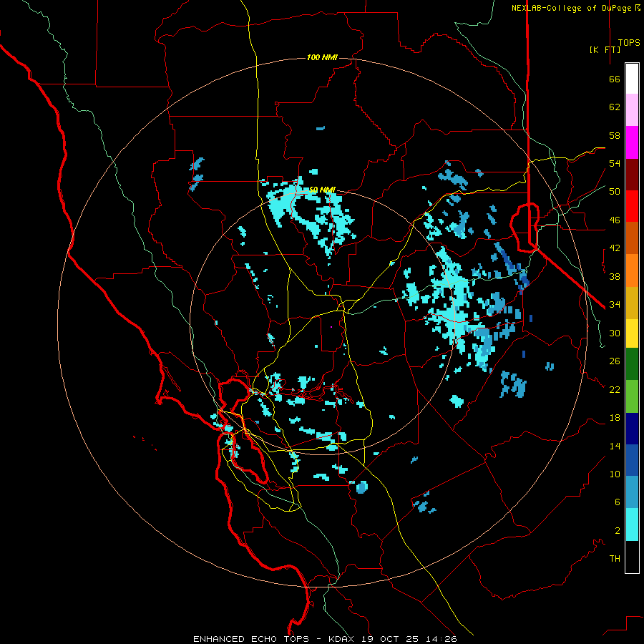
Task: Click the 50 NMI range ring label
Action: coord(322,190)
